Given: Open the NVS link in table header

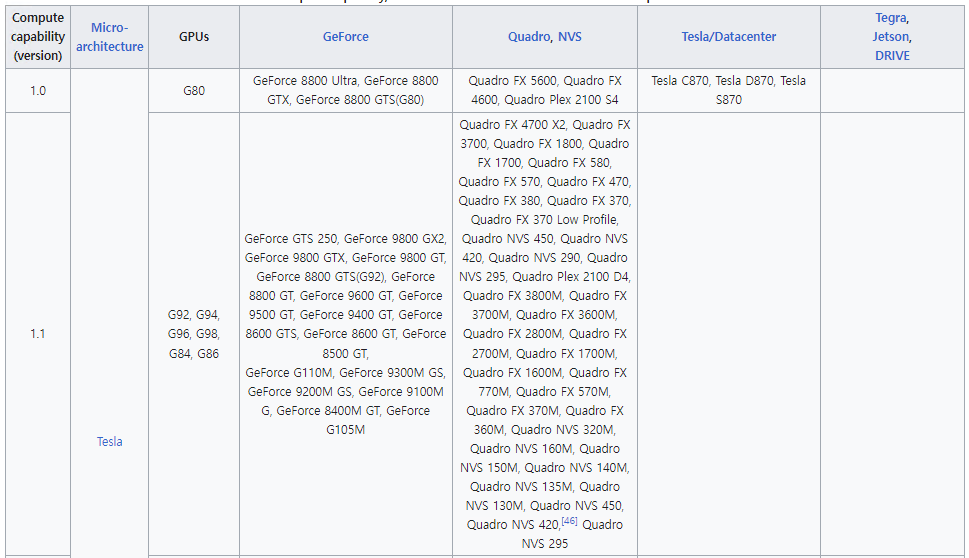Looking at the screenshot, I should pyautogui.click(x=570, y=36).
